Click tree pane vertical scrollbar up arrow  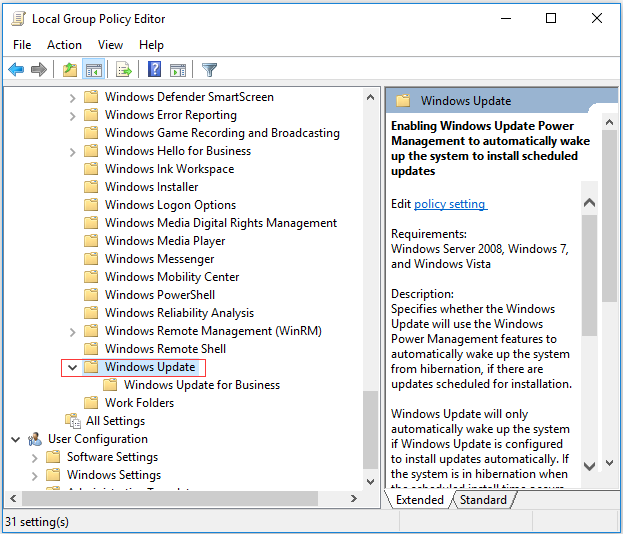point(370,97)
